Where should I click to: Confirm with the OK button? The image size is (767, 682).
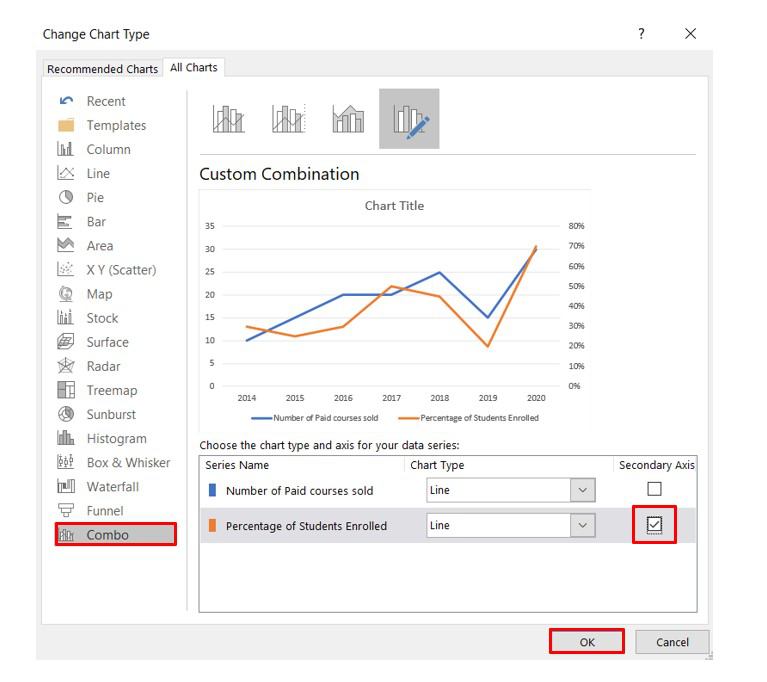pyautogui.click(x=587, y=642)
